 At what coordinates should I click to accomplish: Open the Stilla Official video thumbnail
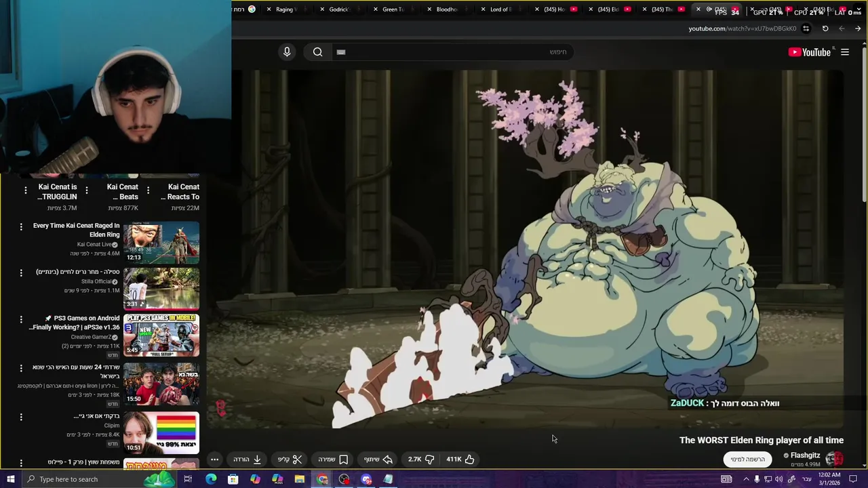pos(161,289)
